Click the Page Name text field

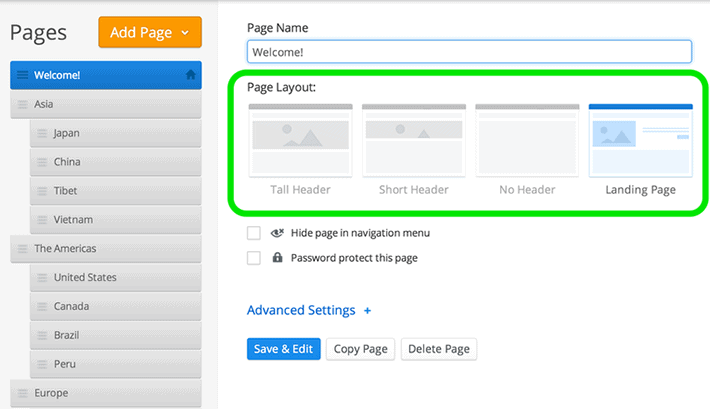(x=470, y=52)
